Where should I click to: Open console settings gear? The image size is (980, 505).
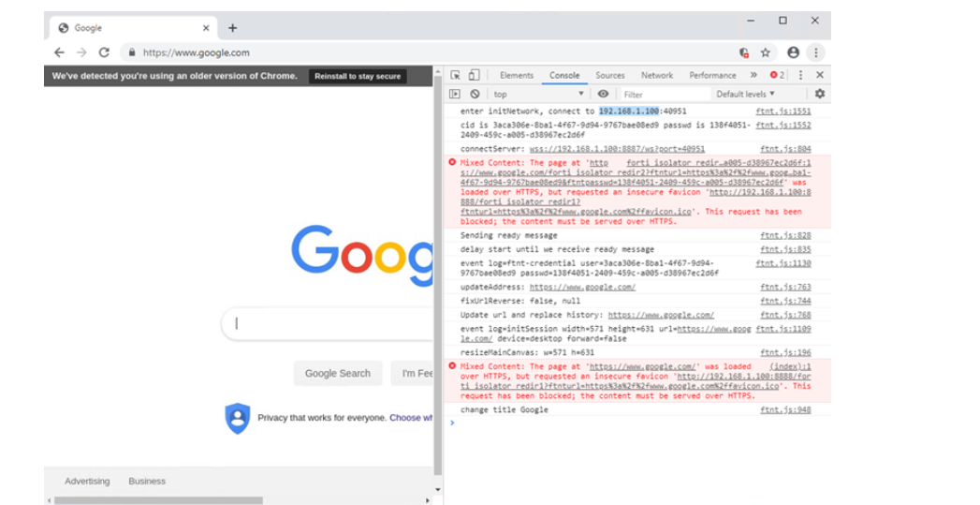[x=819, y=94]
